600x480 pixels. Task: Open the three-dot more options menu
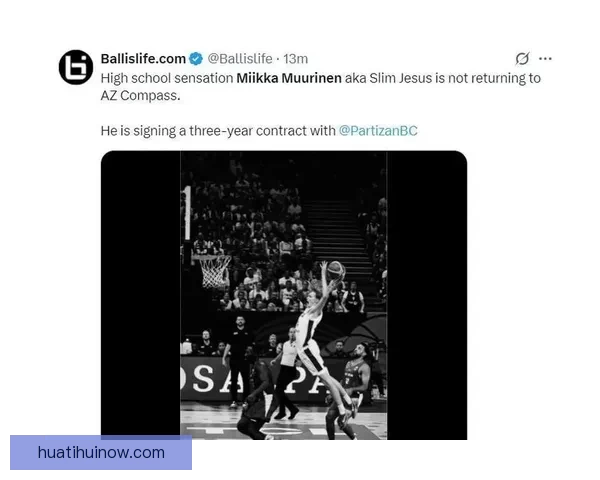[x=545, y=59]
